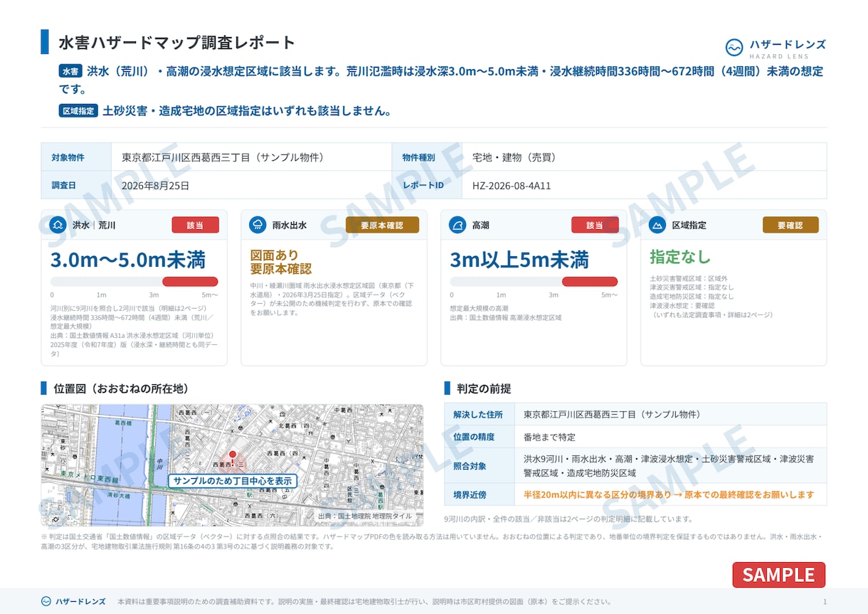The image size is (868, 614).
Task: Click the rain cloud icon beside 雨水出水
Action: coord(258,225)
